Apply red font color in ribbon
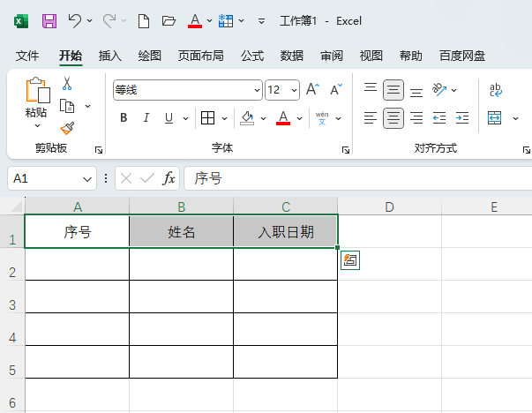This screenshot has height=413, width=532. point(283,118)
